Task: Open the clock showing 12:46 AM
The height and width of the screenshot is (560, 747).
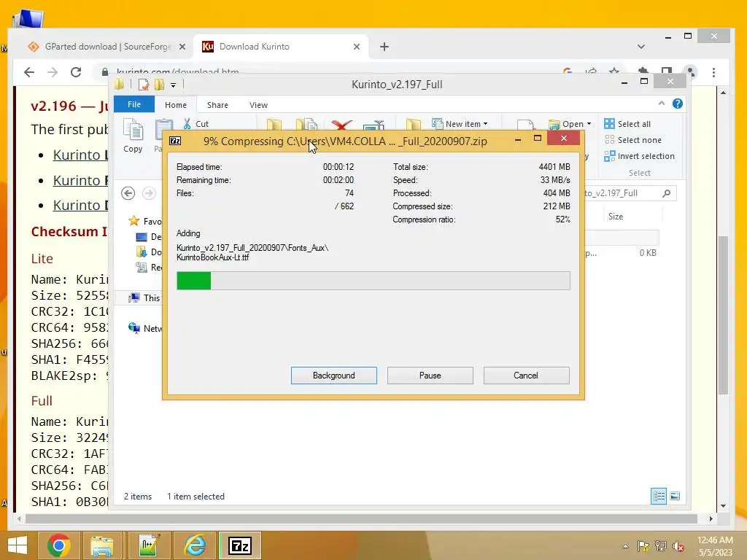Action: coord(715,545)
